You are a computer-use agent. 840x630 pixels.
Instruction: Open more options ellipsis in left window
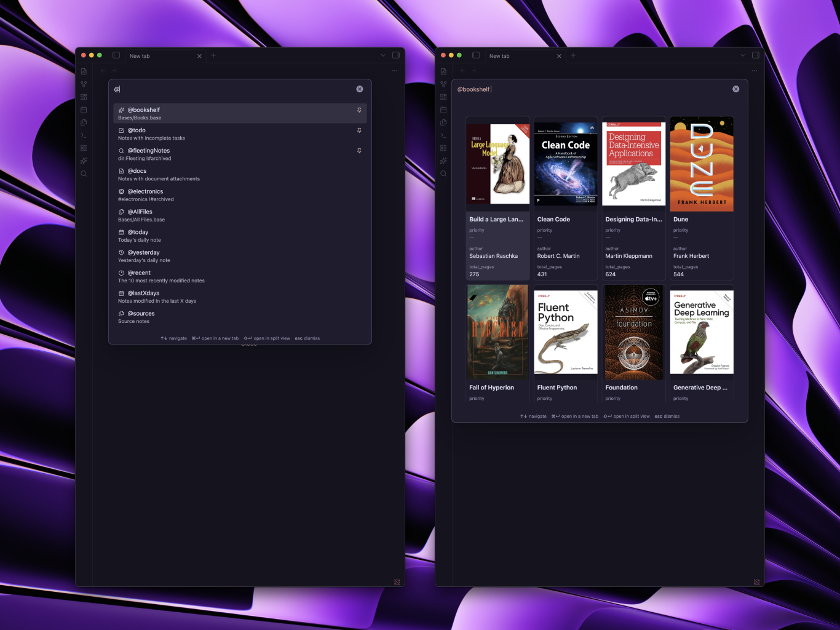(x=395, y=71)
